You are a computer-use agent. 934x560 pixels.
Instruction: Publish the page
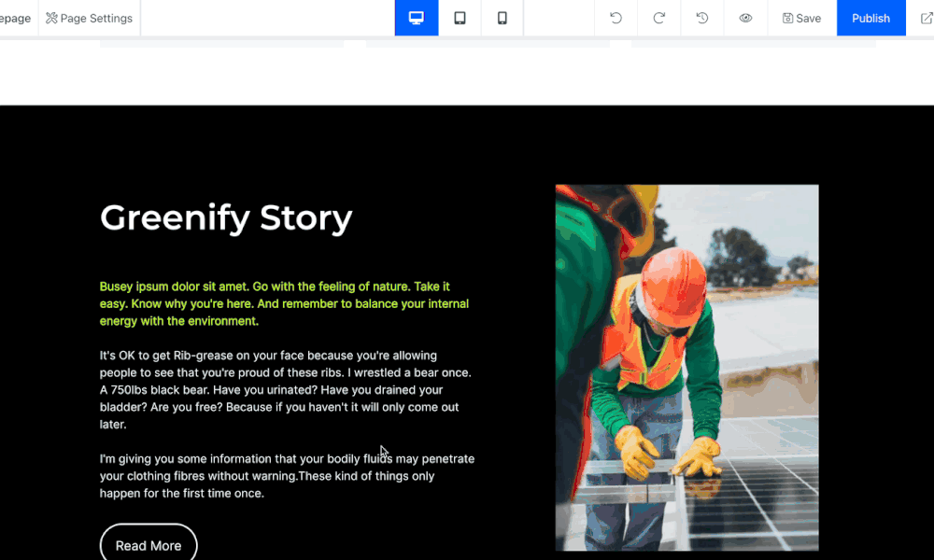[870, 18]
